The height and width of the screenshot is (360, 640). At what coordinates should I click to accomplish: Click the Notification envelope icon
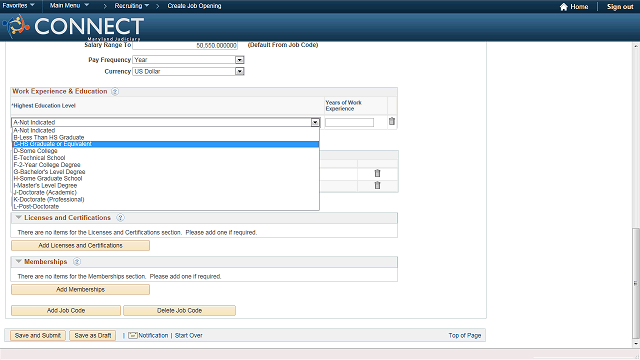(x=133, y=336)
